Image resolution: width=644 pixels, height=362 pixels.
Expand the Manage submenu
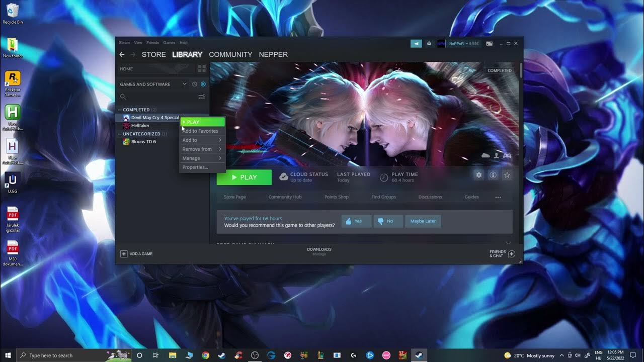[202, 158]
